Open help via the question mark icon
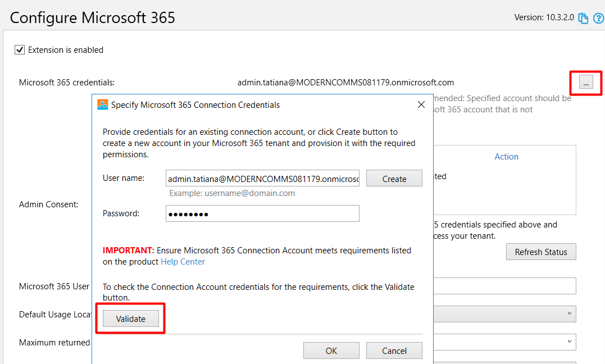Viewport: 605px width, 364px height. pyautogui.click(x=598, y=18)
